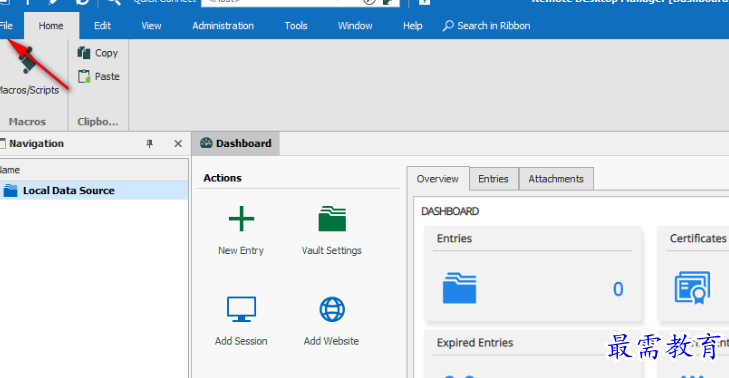Click the DASHBOARD section title
Image resolution: width=729 pixels, height=378 pixels.
point(450,212)
